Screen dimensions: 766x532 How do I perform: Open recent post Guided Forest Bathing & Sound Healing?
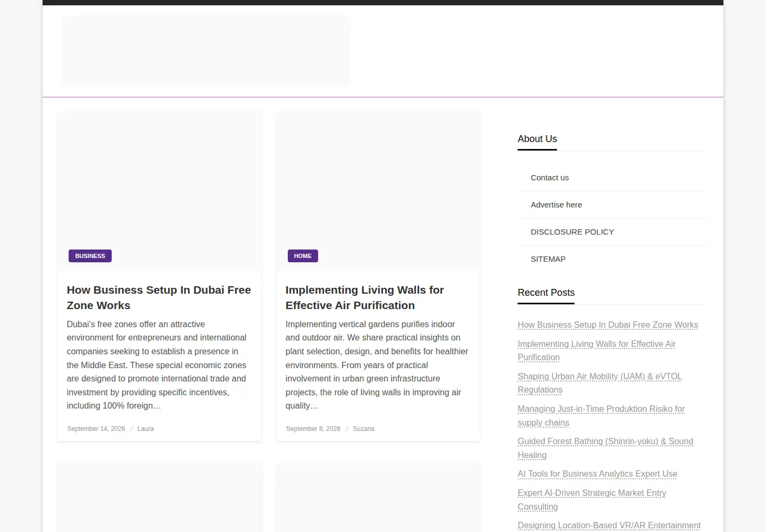click(x=605, y=448)
